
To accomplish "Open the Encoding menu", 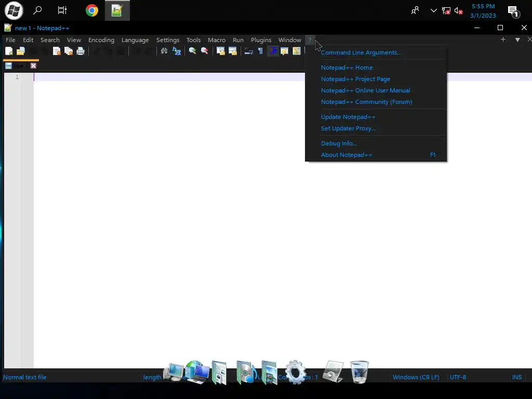I will (x=101, y=40).
